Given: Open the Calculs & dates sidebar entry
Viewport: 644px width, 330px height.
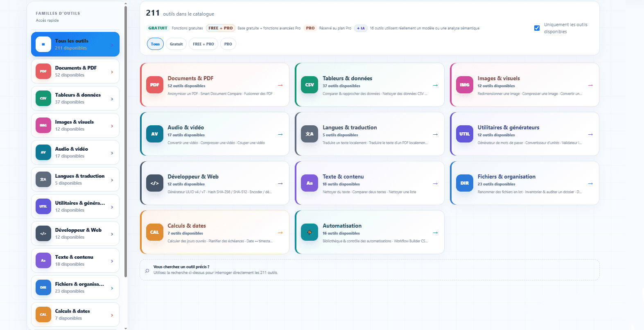Looking at the screenshot, I should [x=75, y=314].
